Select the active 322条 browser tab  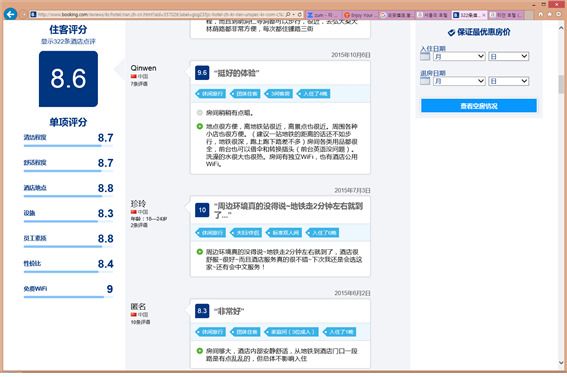click(469, 15)
